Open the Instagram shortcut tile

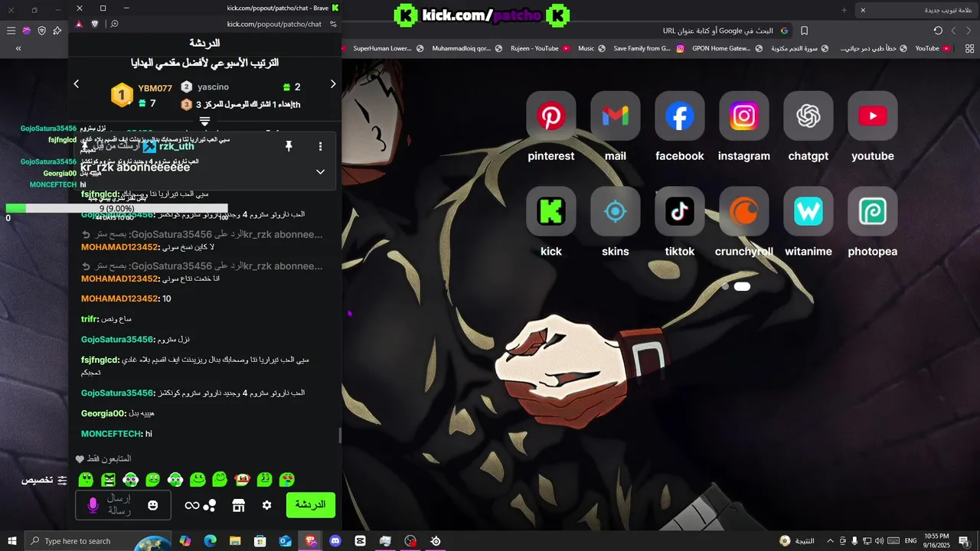[744, 116]
